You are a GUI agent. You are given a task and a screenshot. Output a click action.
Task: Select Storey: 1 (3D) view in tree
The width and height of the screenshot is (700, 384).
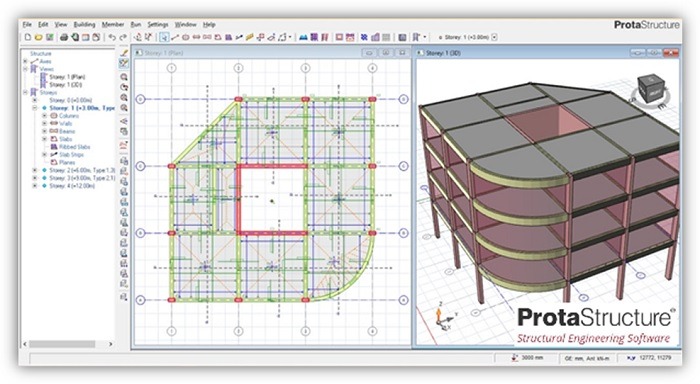coord(66,84)
